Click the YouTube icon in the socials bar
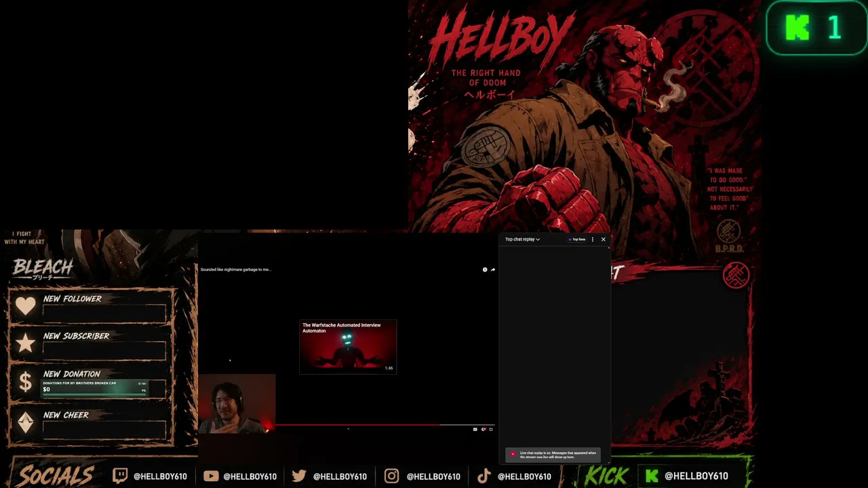 pyautogui.click(x=211, y=476)
